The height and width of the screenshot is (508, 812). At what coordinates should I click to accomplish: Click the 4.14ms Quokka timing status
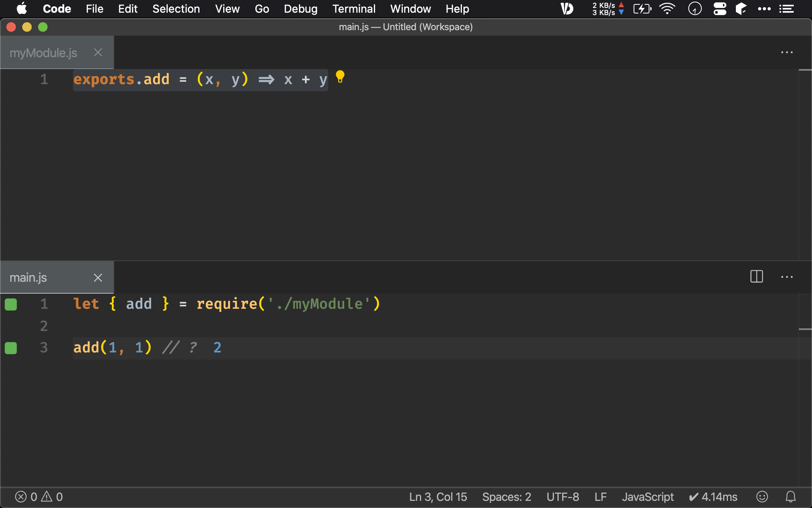[x=713, y=496]
